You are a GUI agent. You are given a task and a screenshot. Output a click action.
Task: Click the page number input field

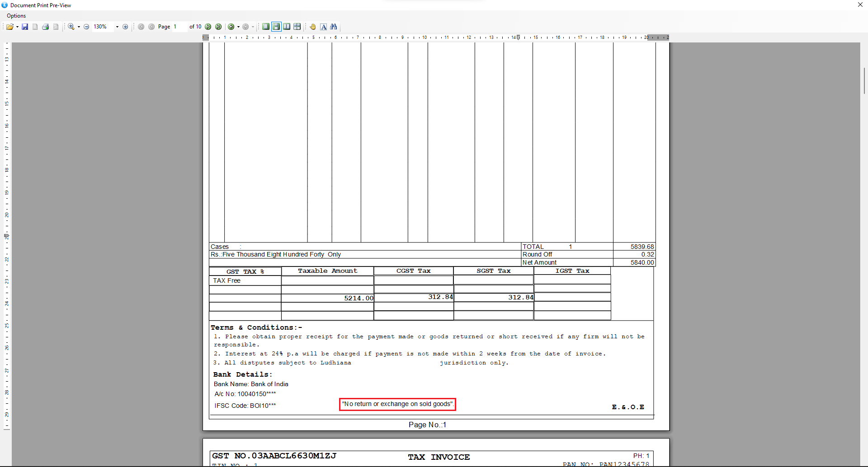pos(179,27)
